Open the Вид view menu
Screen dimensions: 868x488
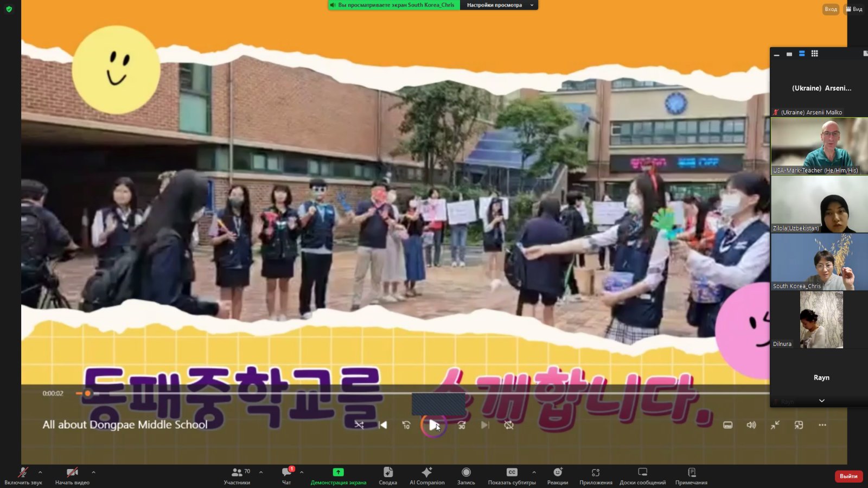tap(854, 9)
